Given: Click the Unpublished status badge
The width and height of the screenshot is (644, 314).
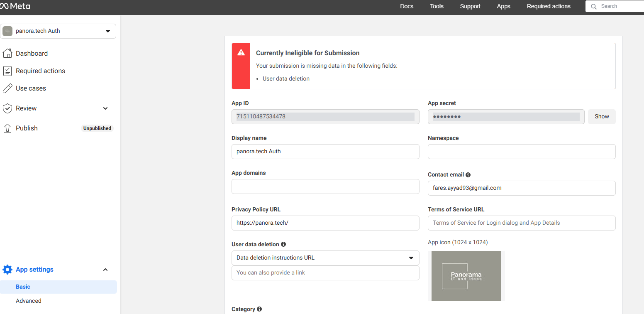Looking at the screenshot, I should tap(97, 128).
